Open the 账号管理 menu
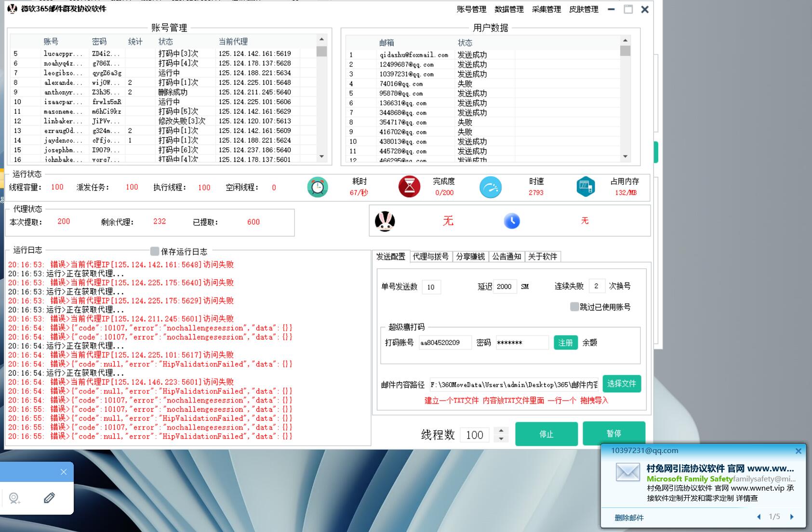 (471, 9)
